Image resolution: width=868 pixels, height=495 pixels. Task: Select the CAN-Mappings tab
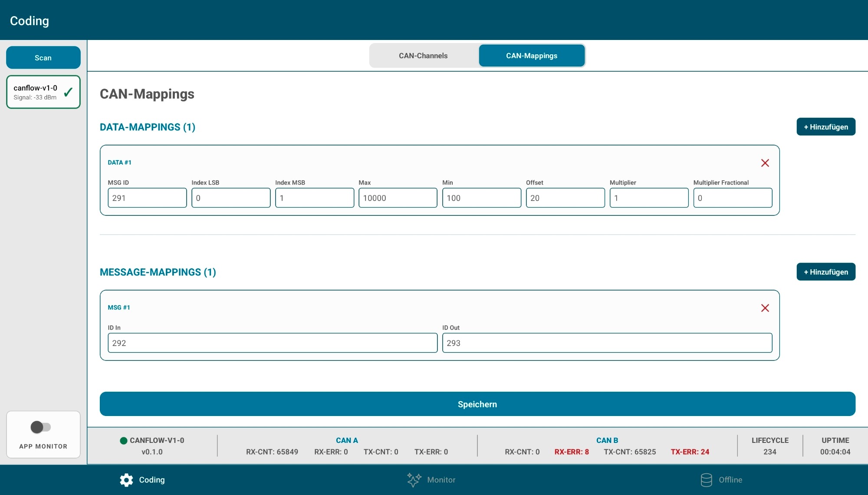tap(531, 56)
